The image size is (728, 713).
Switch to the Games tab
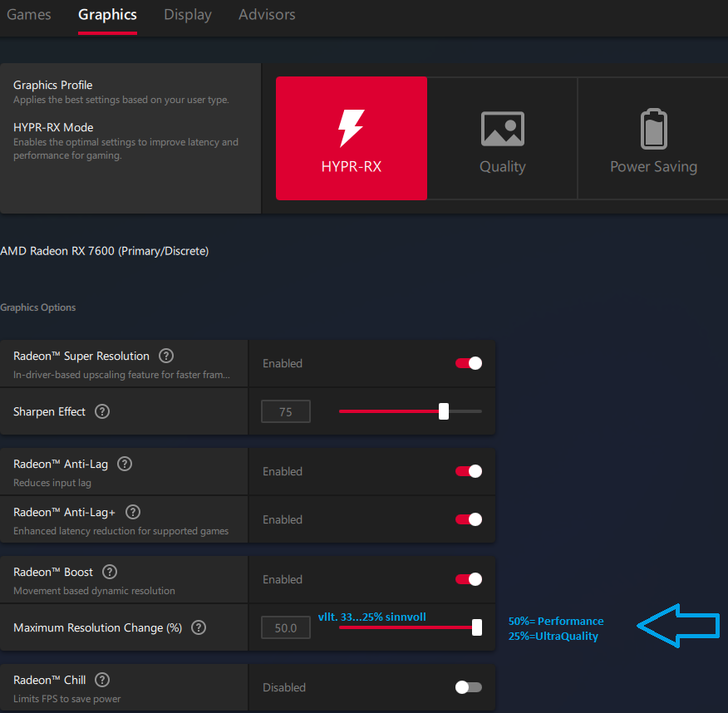[x=29, y=14]
